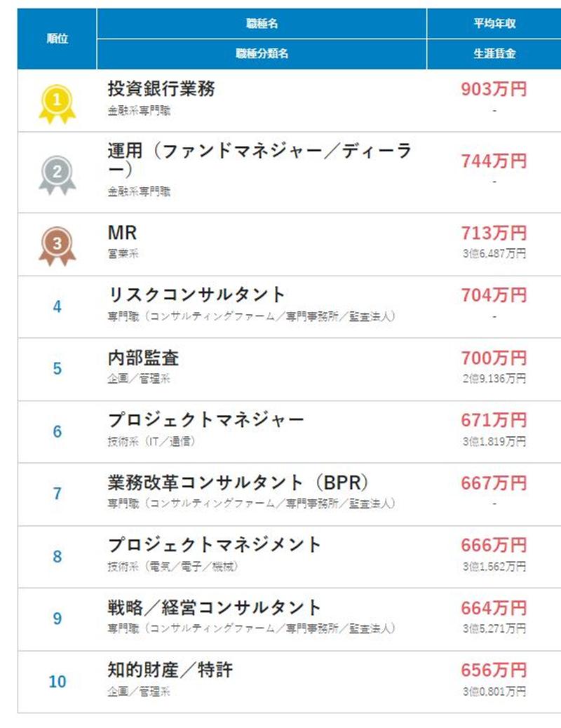The width and height of the screenshot is (561, 728).
Task: Click the プロジェクトマネジメント job title
Action: click(214, 545)
